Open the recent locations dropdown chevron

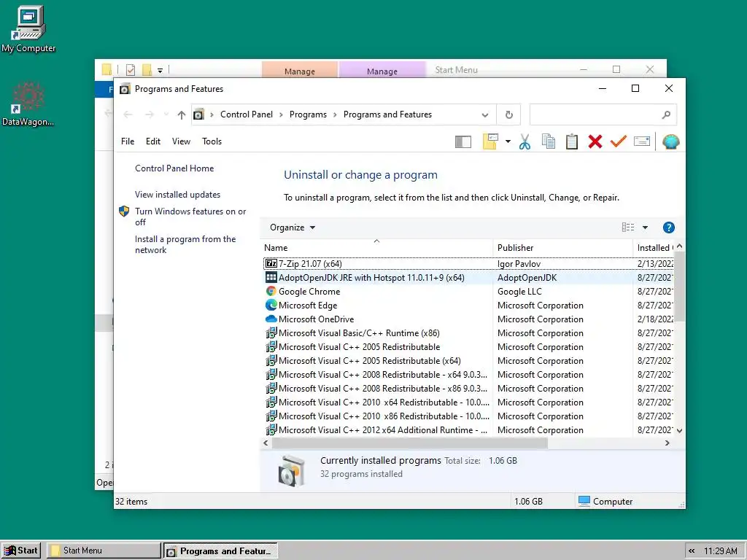pos(166,114)
